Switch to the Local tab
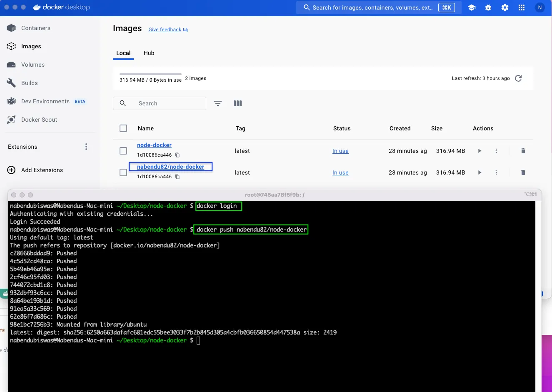Image resolution: width=552 pixels, height=392 pixels. click(x=123, y=53)
